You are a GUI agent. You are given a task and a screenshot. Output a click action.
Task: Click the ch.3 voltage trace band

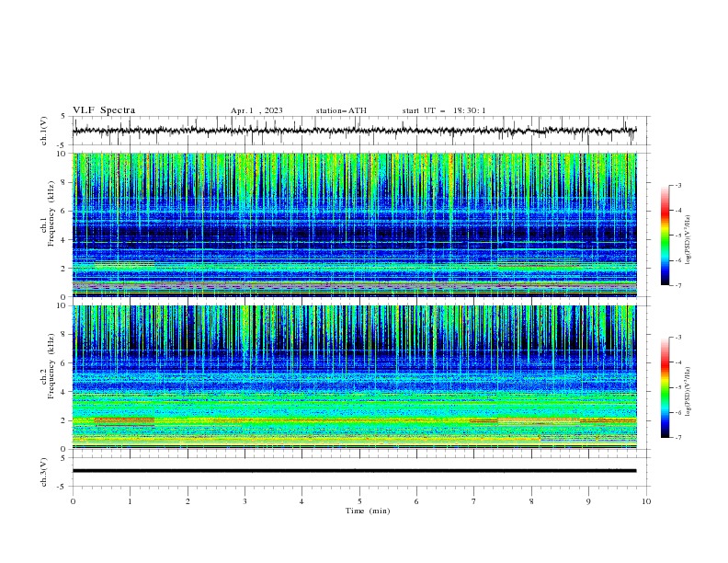coord(354,471)
